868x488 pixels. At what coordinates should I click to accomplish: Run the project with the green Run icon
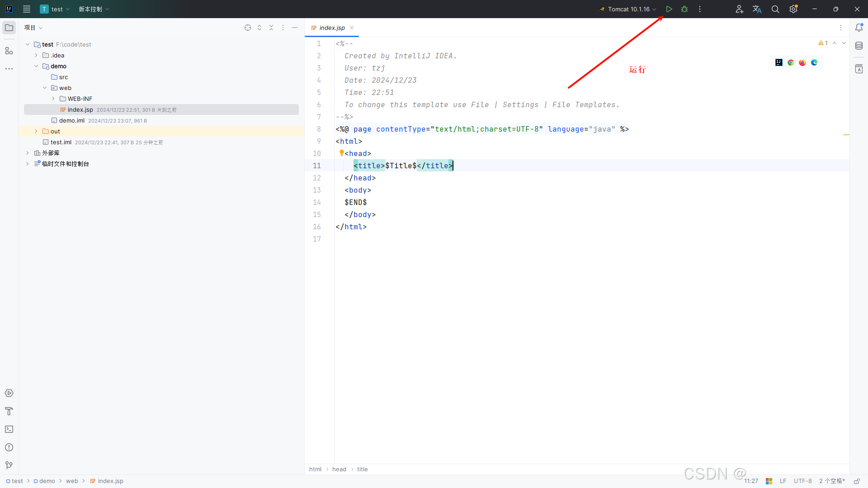click(670, 9)
